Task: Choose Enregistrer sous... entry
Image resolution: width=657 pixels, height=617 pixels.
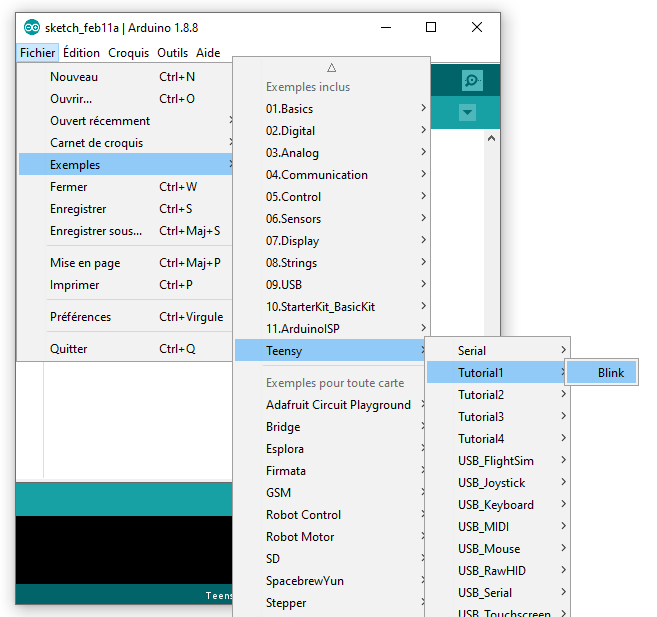Action: pyautogui.click(x=125, y=231)
